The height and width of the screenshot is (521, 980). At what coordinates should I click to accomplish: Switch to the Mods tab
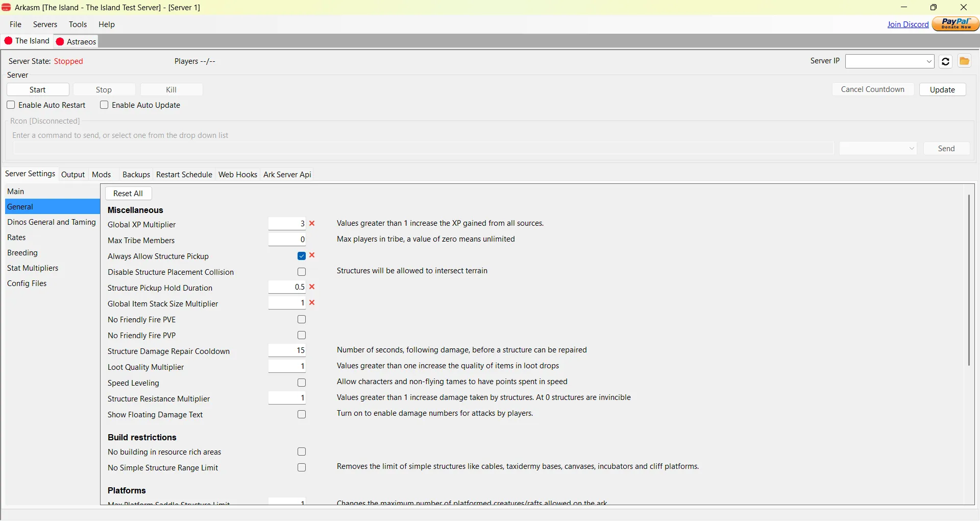pyautogui.click(x=102, y=174)
